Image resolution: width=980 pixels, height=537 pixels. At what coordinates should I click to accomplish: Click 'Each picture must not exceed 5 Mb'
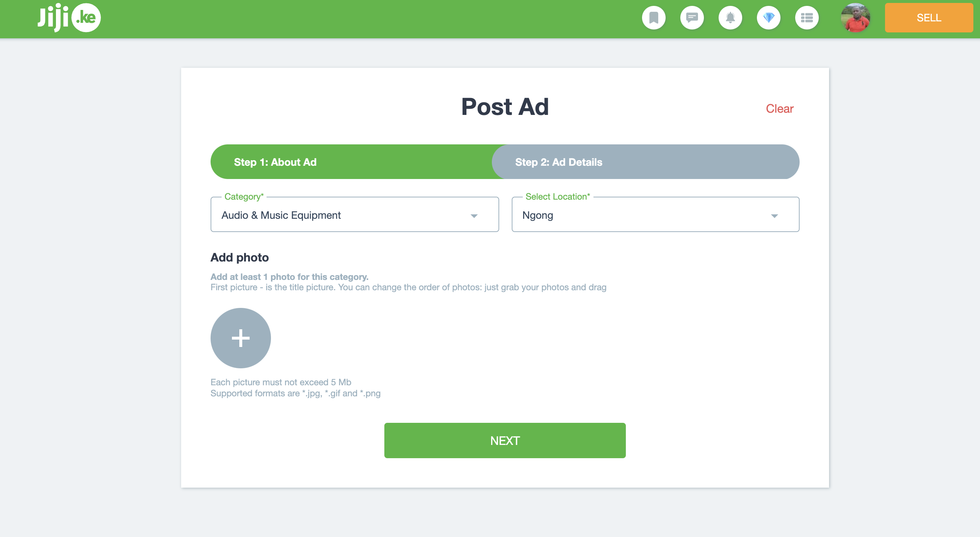click(281, 382)
